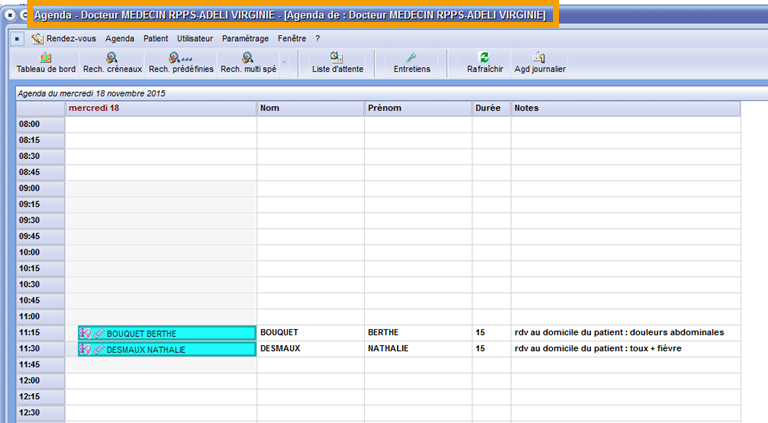This screenshot has width=768, height=423.
Task: Open the Utilisateur menu
Action: tap(195, 38)
